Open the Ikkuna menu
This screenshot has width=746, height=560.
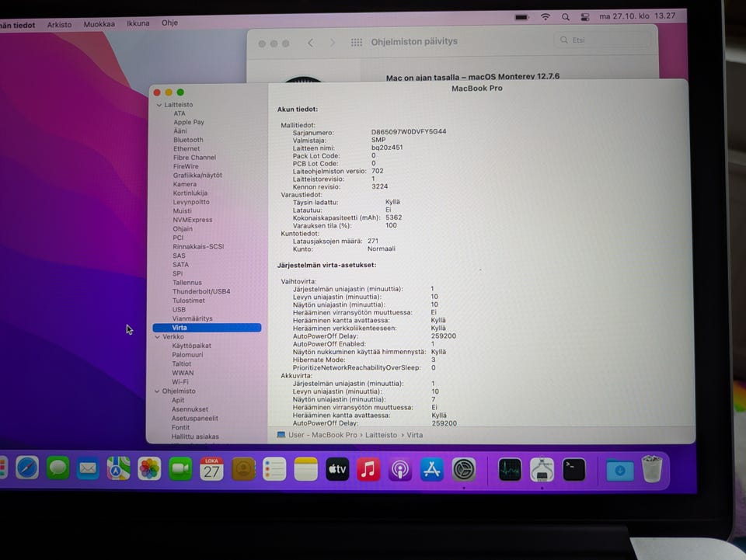(x=138, y=23)
